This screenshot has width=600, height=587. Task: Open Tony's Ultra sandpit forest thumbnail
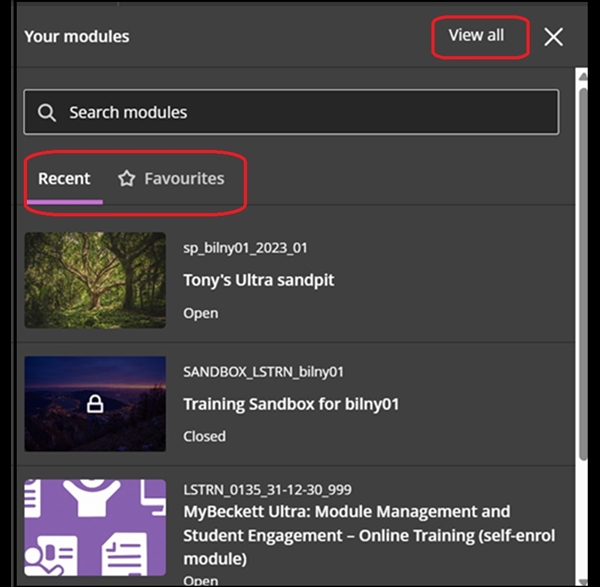tap(95, 280)
